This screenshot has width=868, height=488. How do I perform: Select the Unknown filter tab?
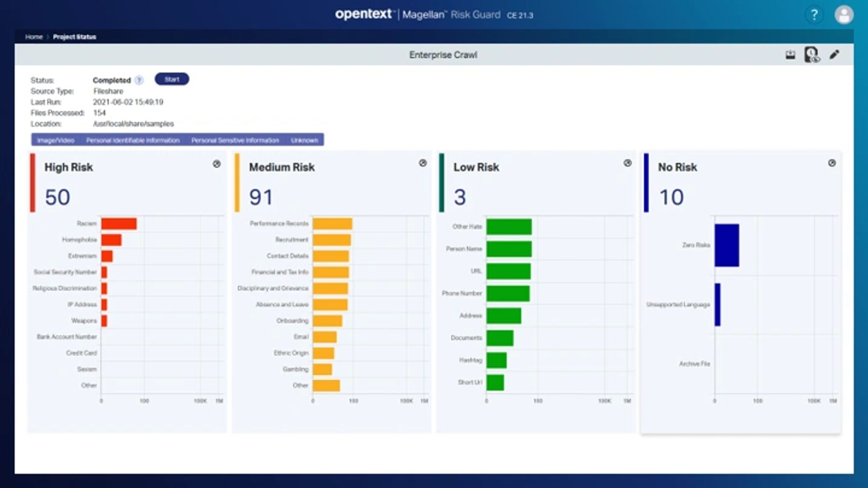click(x=304, y=140)
